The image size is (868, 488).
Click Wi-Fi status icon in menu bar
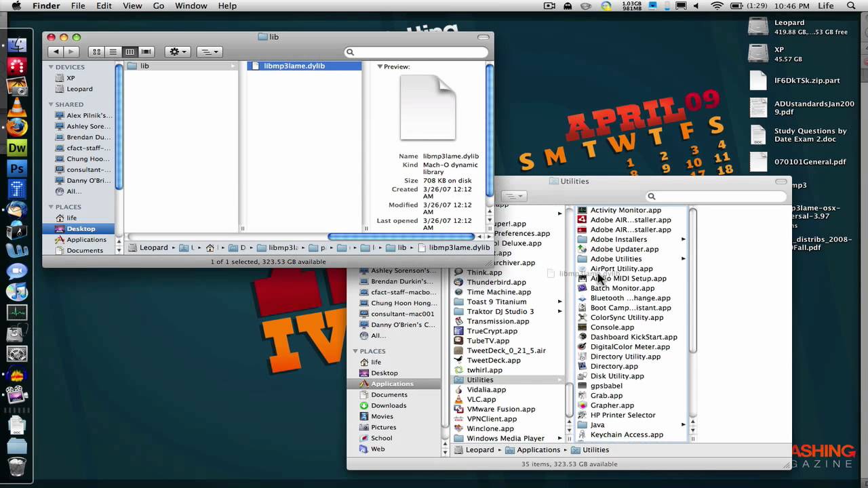click(x=717, y=6)
